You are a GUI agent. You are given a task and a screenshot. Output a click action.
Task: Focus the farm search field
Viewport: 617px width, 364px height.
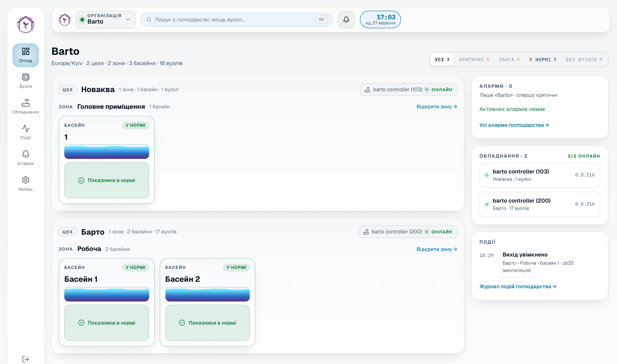(236, 20)
